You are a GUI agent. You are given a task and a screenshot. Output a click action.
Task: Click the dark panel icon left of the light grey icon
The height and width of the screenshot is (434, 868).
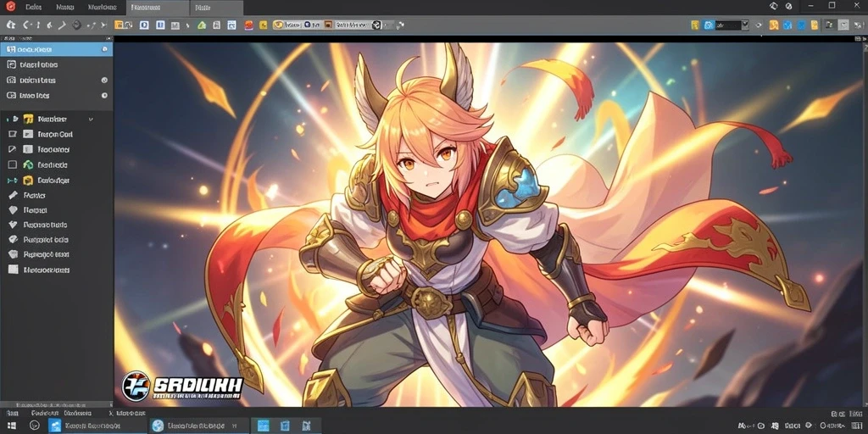(x=829, y=25)
